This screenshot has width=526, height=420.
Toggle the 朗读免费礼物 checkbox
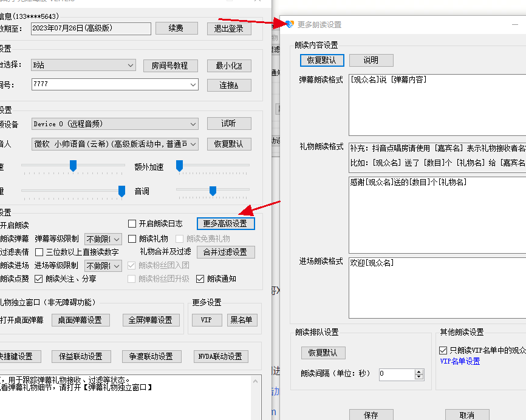coord(179,239)
